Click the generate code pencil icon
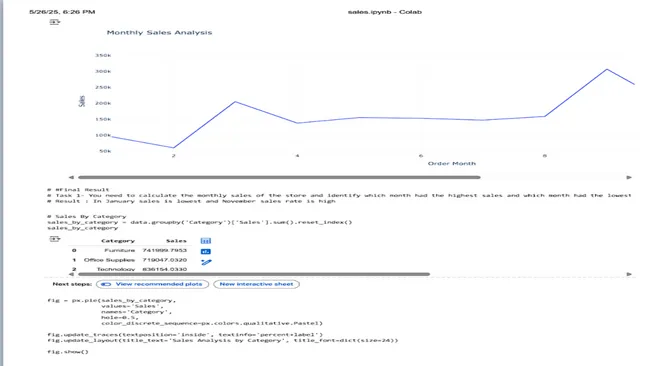 point(206,262)
